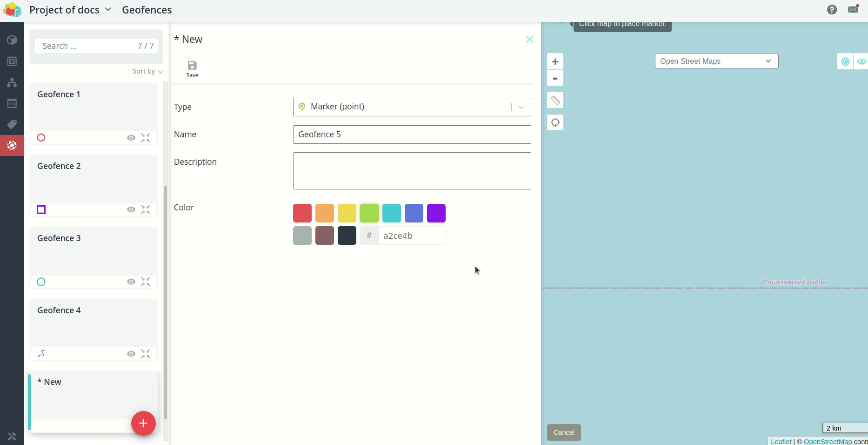Expand the Open Street Maps selector

716,61
